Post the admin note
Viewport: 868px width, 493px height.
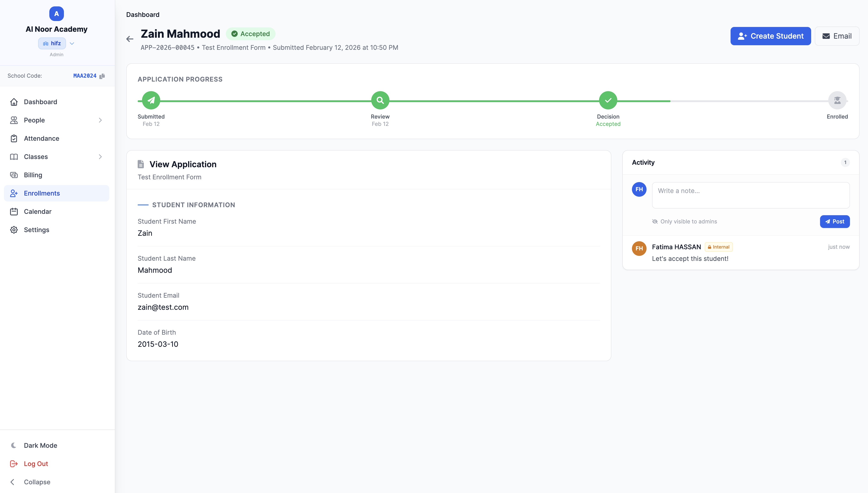pos(835,221)
